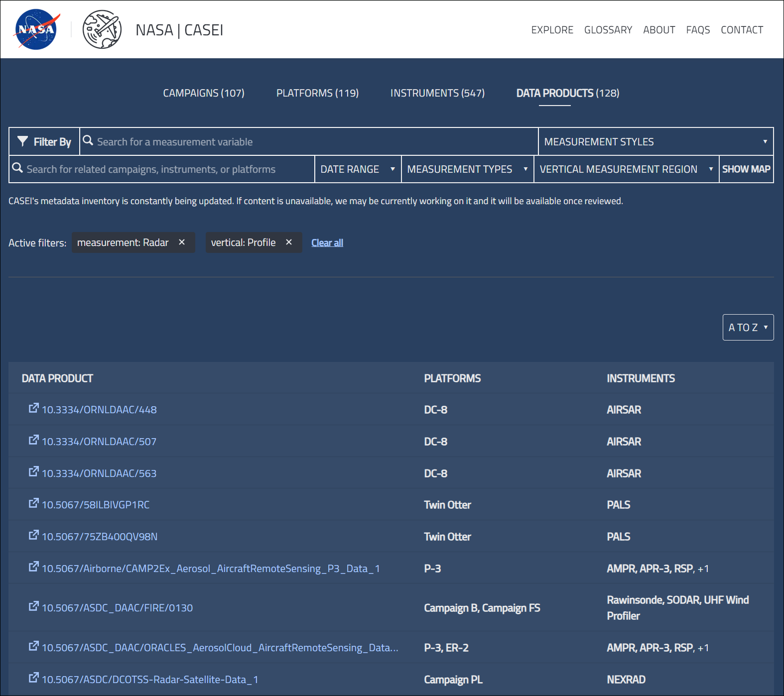Viewport: 784px width, 696px height.
Task: Click external link icon for CAMP2Ex Aerosol product
Action: click(33, 567)
